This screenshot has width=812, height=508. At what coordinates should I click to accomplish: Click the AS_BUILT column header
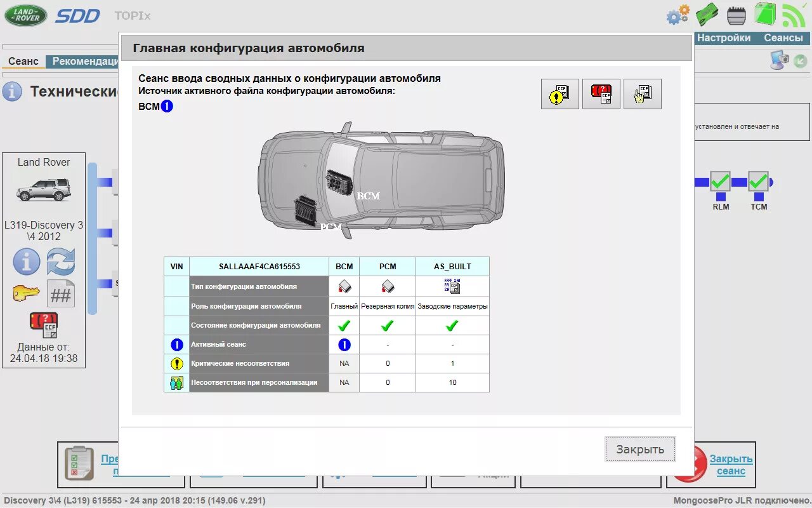[452, 267]
